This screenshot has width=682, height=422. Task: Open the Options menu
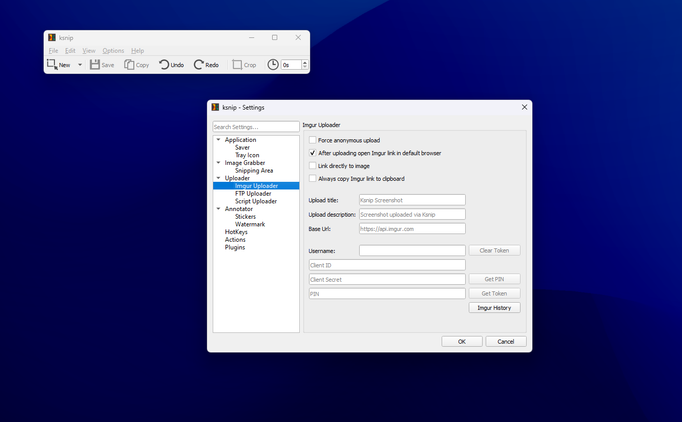point(113,50)
